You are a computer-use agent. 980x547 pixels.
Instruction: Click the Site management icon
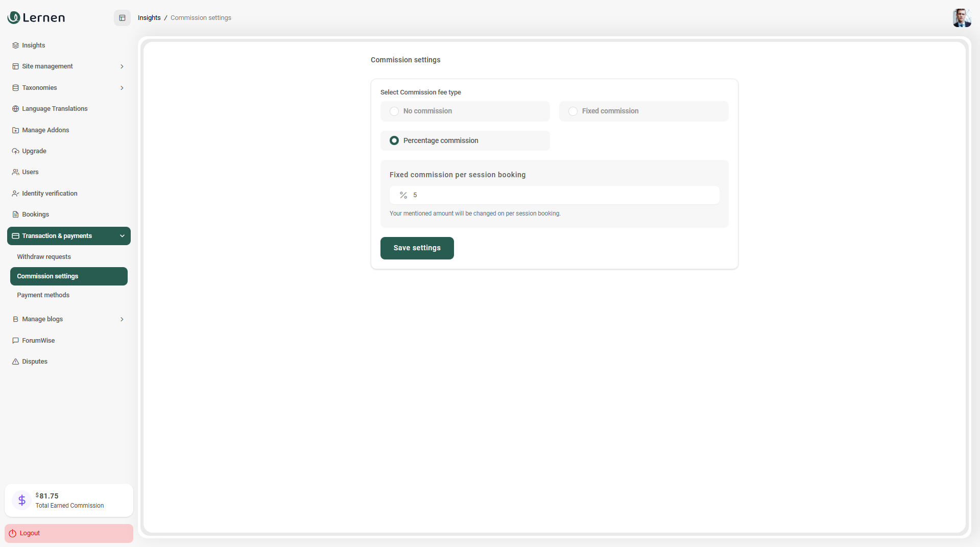(x=15, y=66)
